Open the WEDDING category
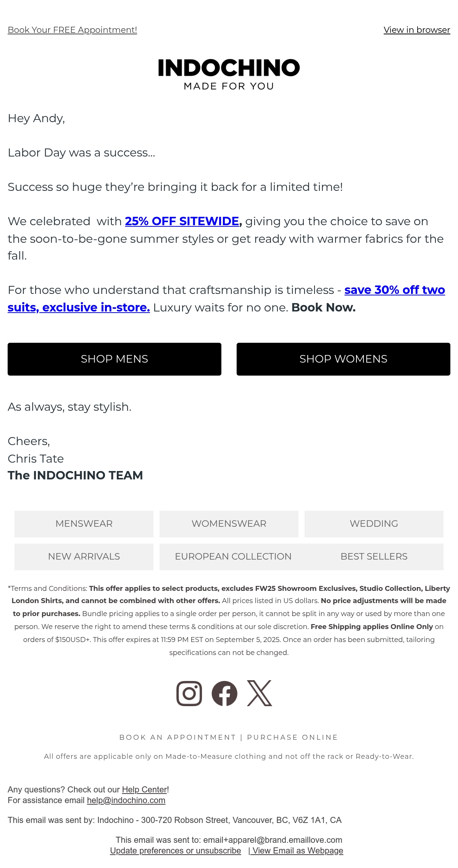Screen dimensions: 458x868 pos(374,524)
